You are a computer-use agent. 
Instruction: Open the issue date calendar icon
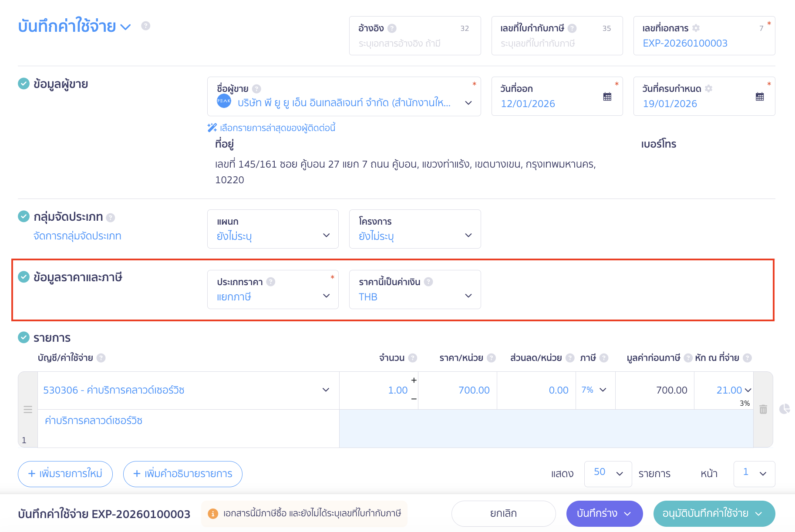pos(607,97)
